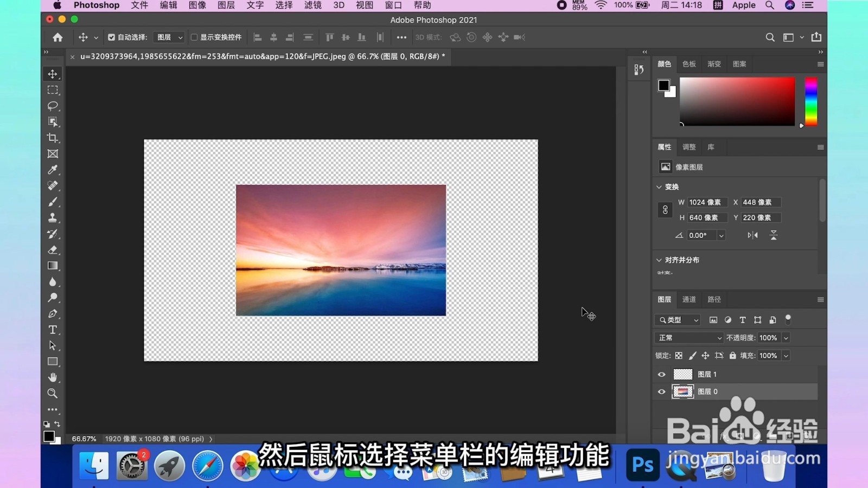The image size is (868, 488).
Task: Open the 不透明度 opacity dropdown arrow
Action: (786, 338)
